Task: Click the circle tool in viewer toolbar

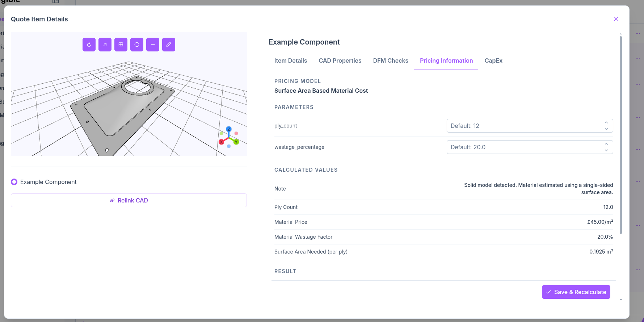Action: pyautogui.click(x=137, y=45)
